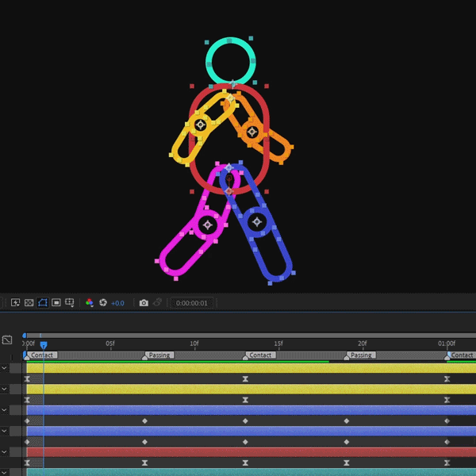Select first yellow layer's first keyframe at 0f
Image resolution: width=476 pixels, height=476 pixels.
click(x=27, y=379)
